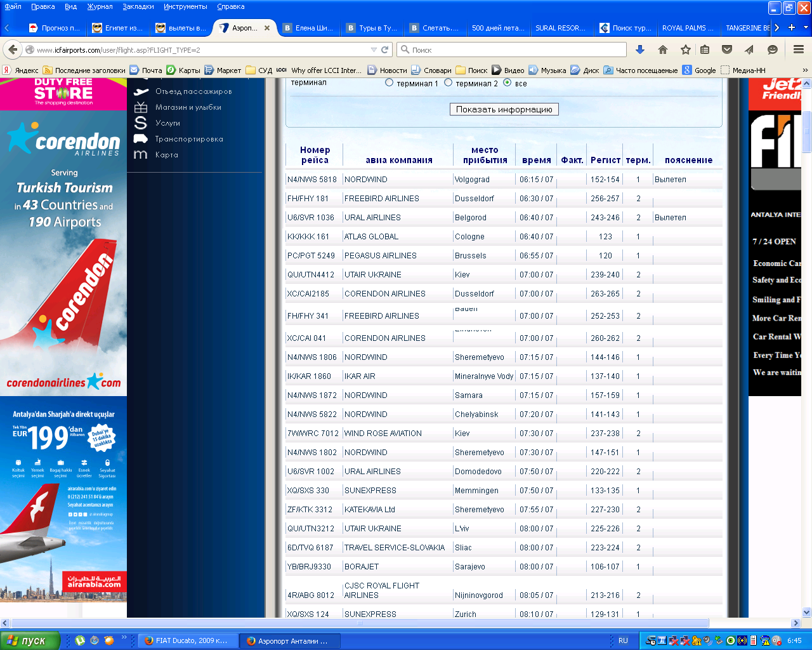Viewport: 812px width, 650px height.
Task: Open the Закладки menu
Action: point(138,6)
